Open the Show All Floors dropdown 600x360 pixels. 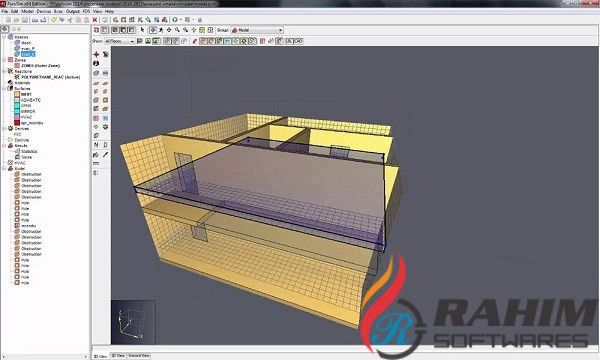coord(120,41)
